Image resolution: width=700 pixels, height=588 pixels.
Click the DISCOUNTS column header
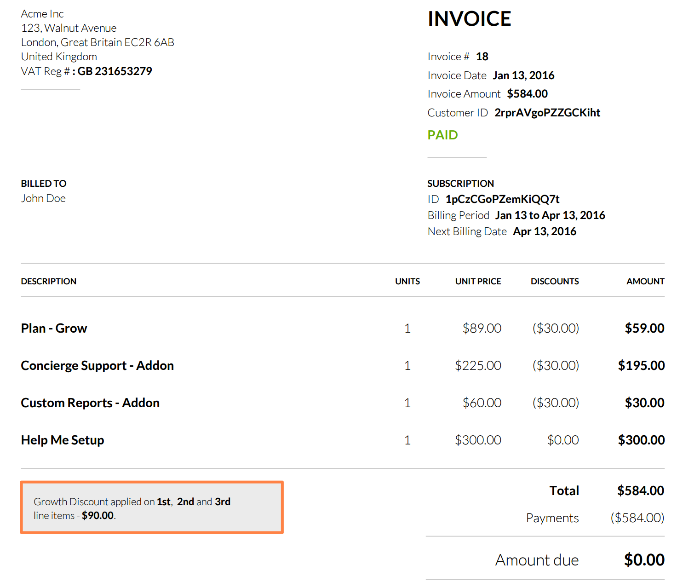[555, 282]
